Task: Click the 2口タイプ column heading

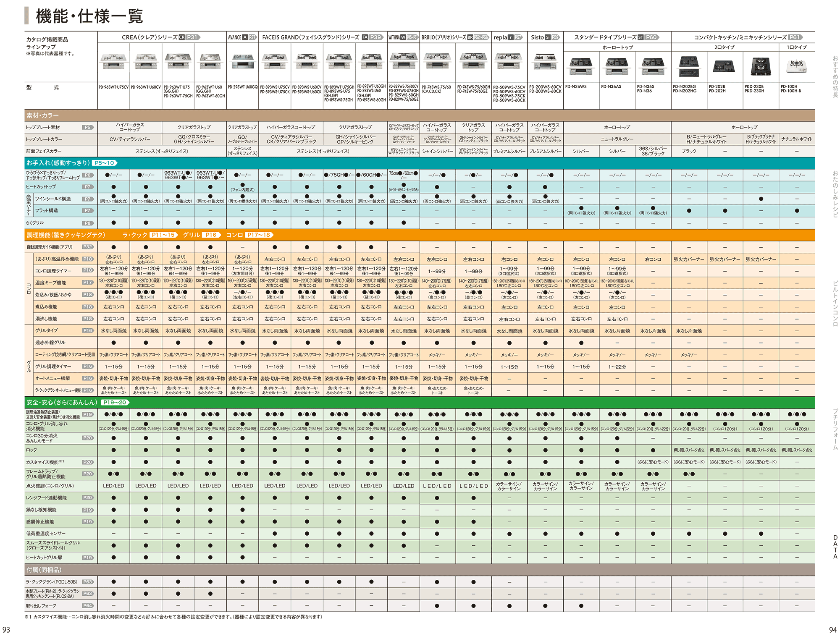Action: click(x=724, y=47)
